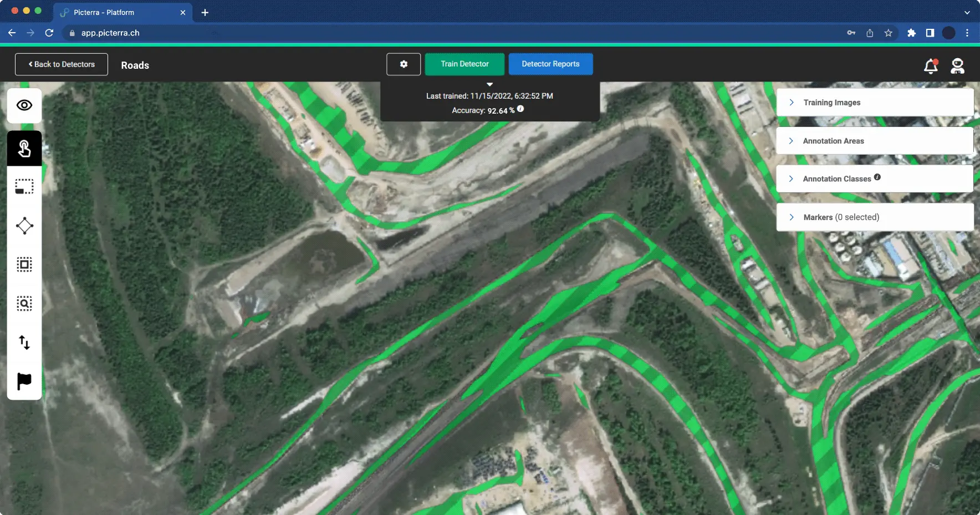The height and width of the screenshot is (515, 980).
Task: Collapse the last trained info dropdown arrow
Action: [x=489, y=84]
